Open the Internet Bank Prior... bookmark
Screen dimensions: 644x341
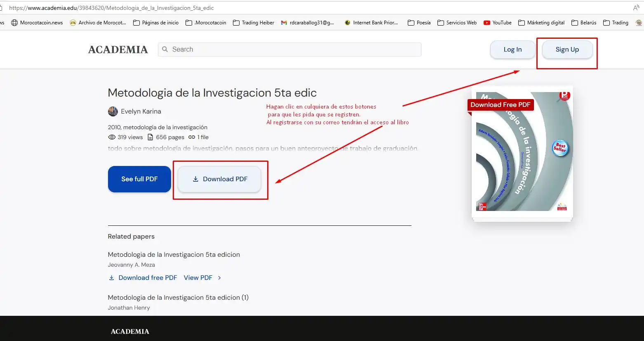pyautogui.click(x=371, y=23)
